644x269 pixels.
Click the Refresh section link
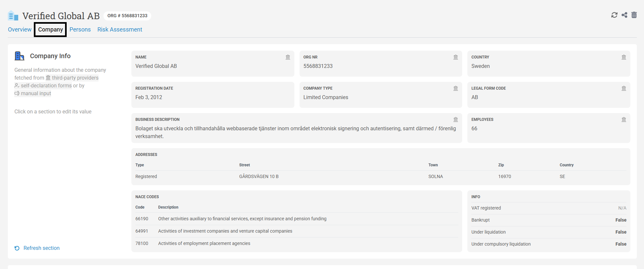tap(42, 248)
